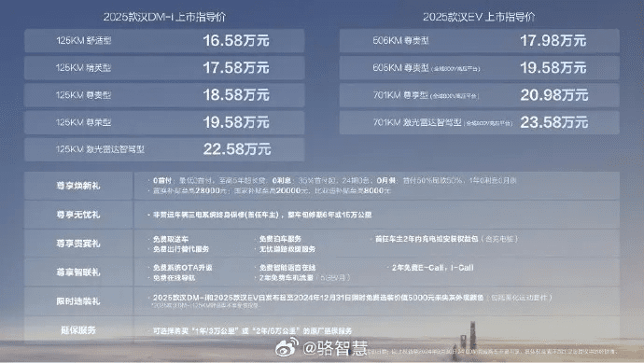Select the '605KM 尊贵型' EV model label
Viewport: 644px width, 363px height.
tap(400, 68)
